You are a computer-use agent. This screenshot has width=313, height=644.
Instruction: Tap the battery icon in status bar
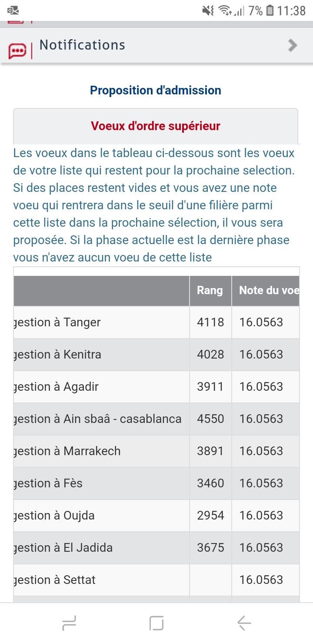(270, 10)
